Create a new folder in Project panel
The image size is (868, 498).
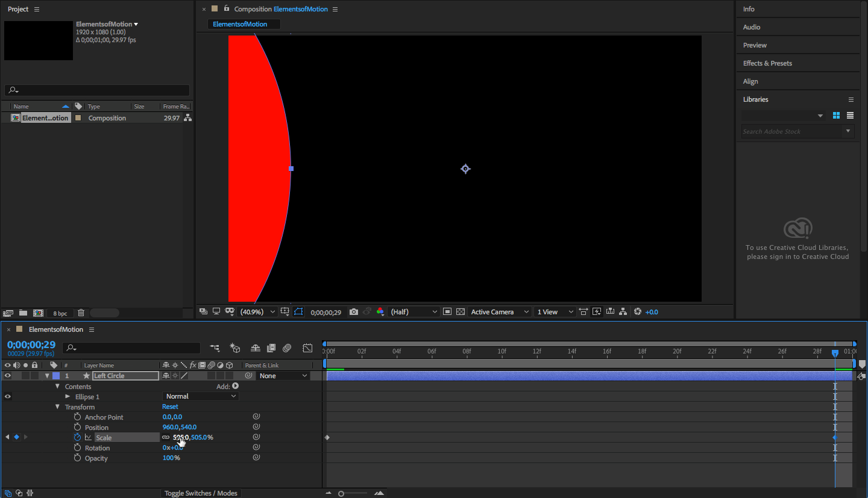click(23, 313)
